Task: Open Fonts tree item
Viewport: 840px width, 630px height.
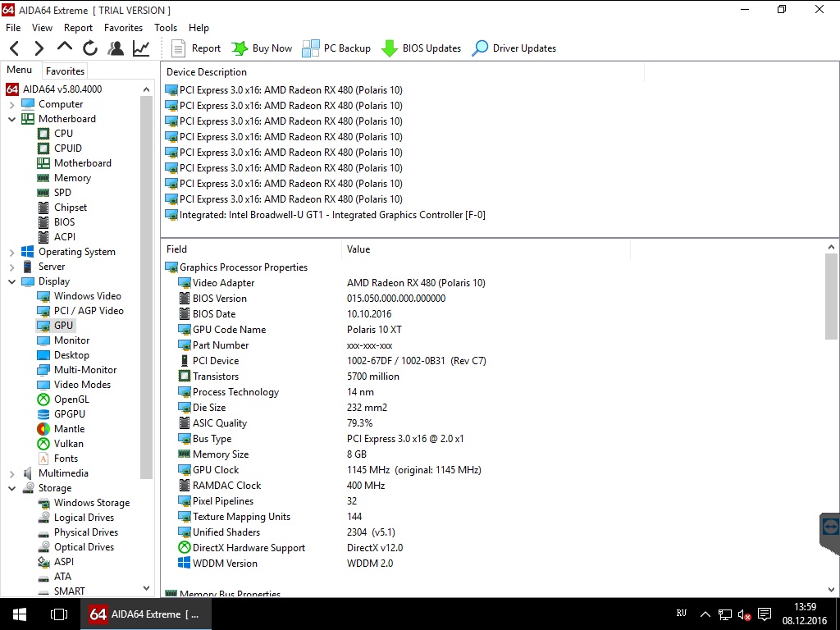Action: (66, 459)
